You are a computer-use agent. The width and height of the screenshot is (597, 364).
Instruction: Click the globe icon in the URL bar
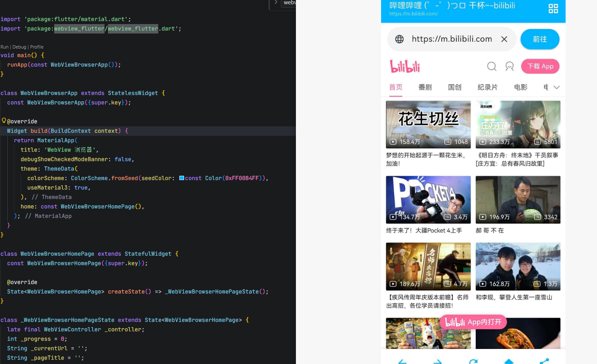point(400,39)
